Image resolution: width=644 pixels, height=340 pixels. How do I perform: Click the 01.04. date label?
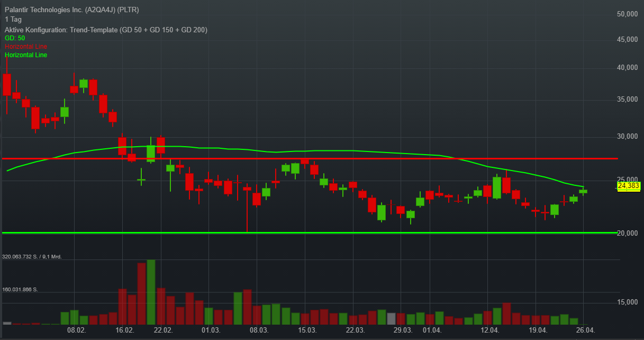pos(432,330)
